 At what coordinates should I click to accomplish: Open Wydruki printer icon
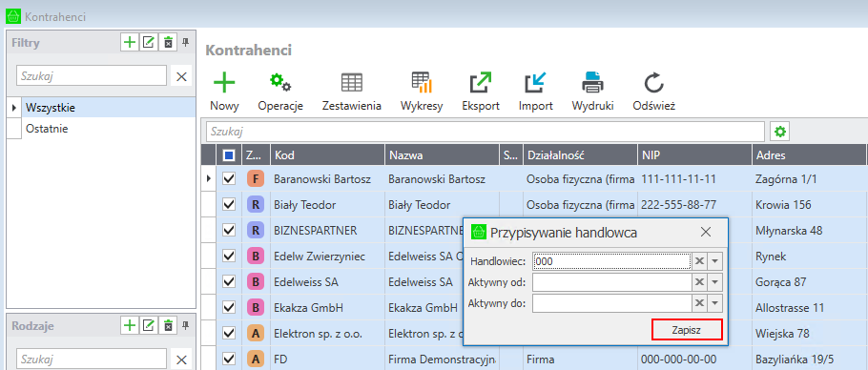[x=592, y=83]
